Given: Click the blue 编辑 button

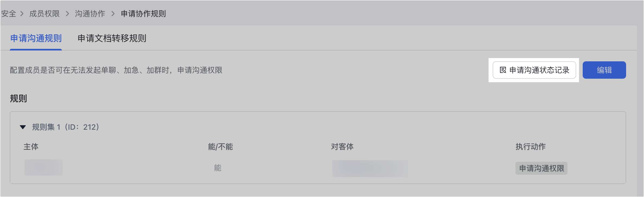Looking at the screenshot, I should click(x=604, y=70).
